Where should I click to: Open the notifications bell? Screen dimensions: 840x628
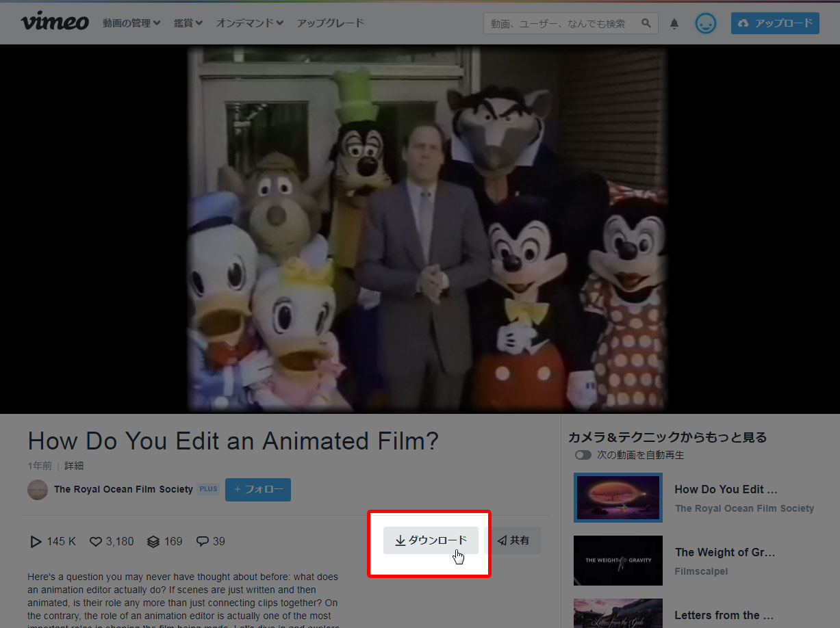tap(674, 24)
